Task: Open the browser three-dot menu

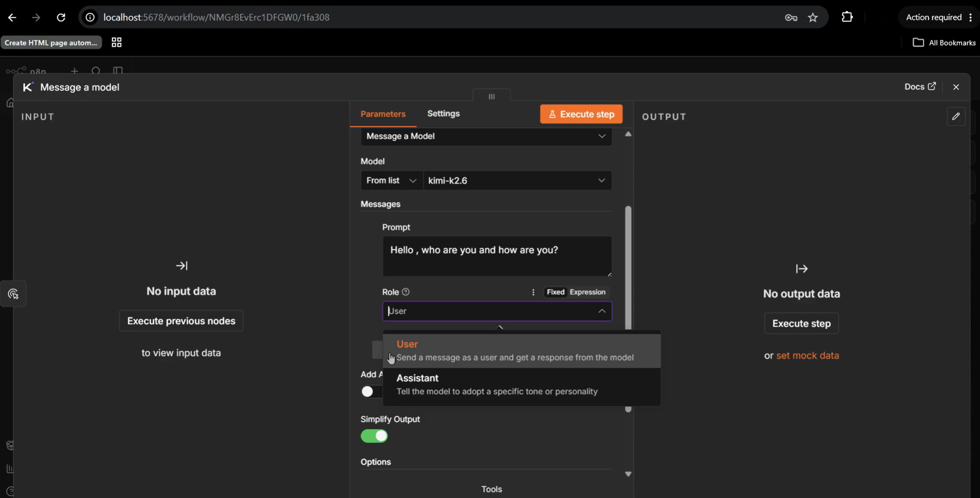Action: tap(971, 17)
